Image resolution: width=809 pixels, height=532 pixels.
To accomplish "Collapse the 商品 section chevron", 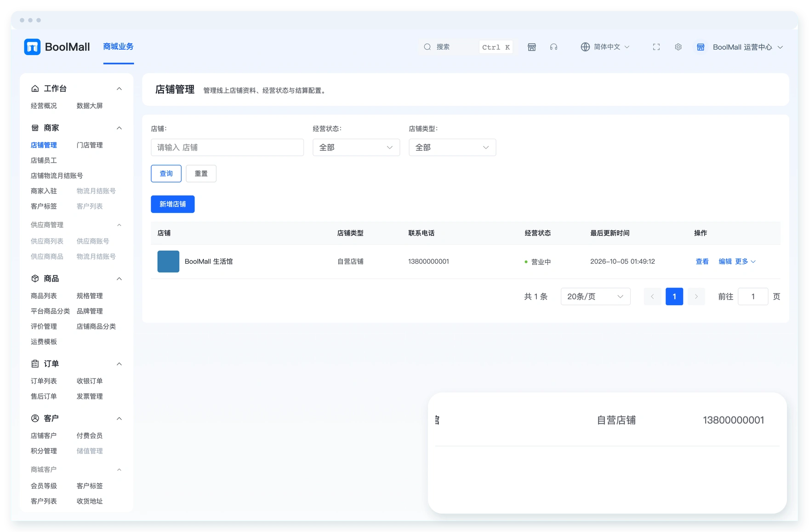I will coord(119,279).
